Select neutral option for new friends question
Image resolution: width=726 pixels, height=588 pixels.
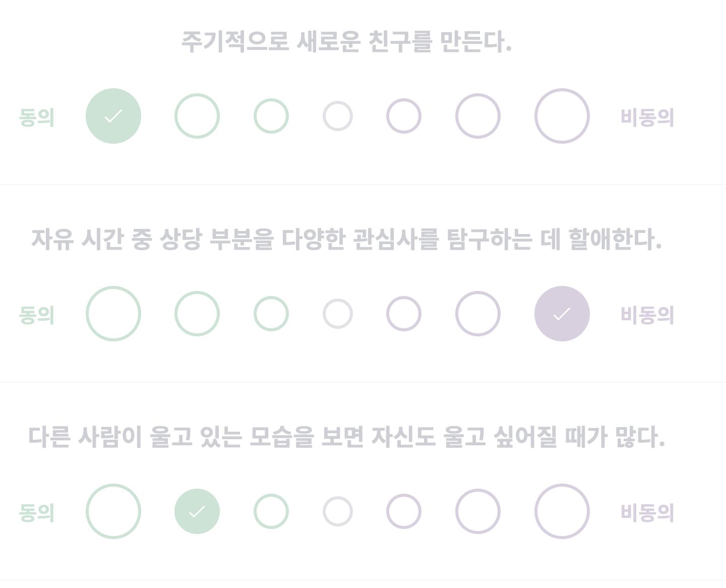click(338, 116)
